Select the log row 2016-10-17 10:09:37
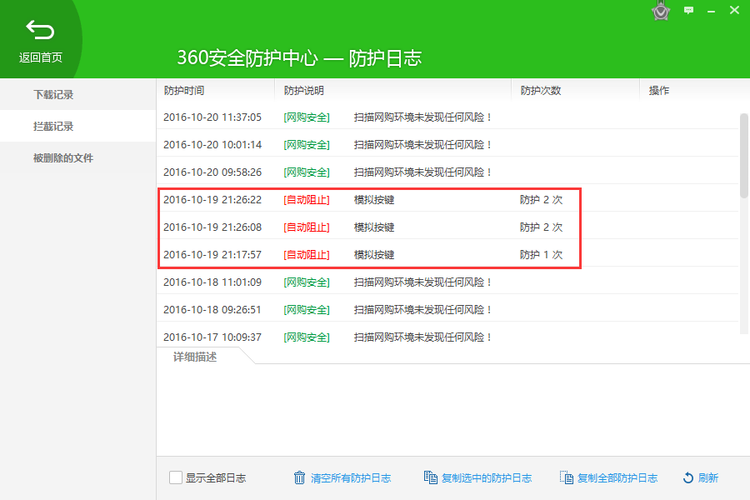The image size is (750, 500). (448, 337)
